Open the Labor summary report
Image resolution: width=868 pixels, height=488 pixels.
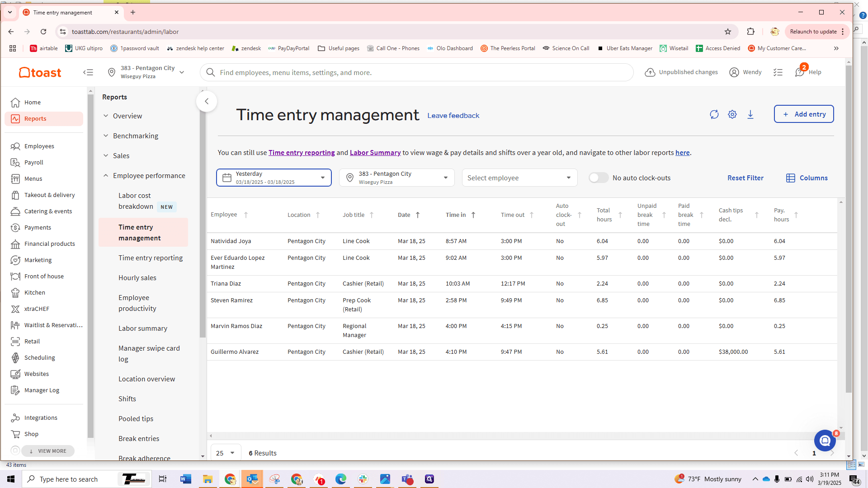(x=143, y=328)
